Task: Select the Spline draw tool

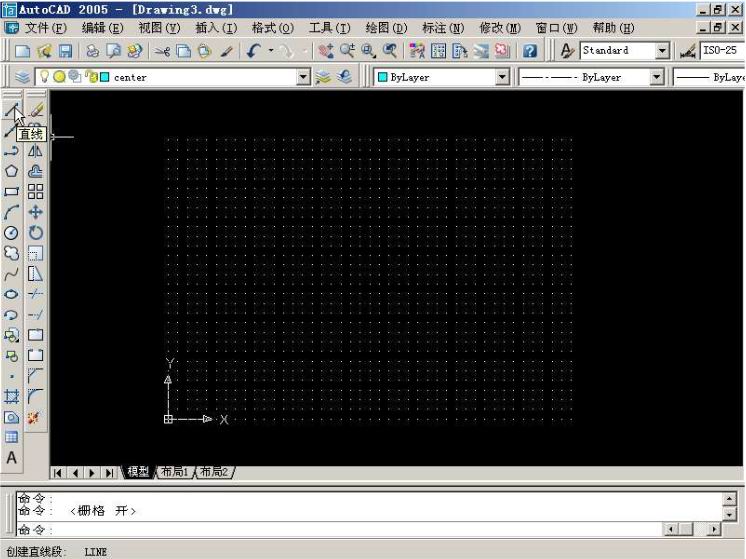Action: [x=11, y=274]
